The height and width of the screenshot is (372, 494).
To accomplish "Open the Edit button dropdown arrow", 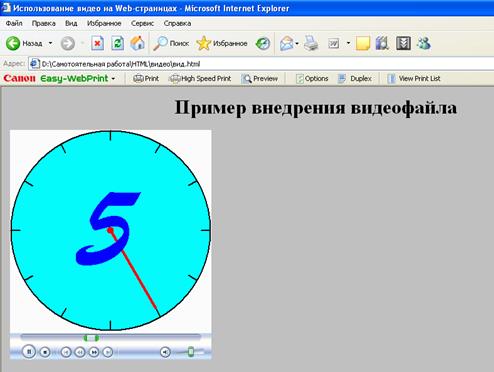I will click(x=348, y=43).
